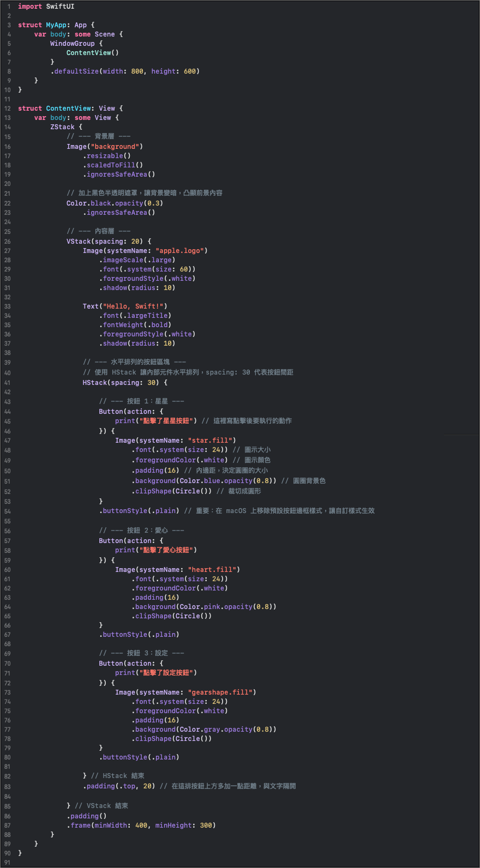
Task: Select line number 12 in the gutter
Action: pos(8,108)
